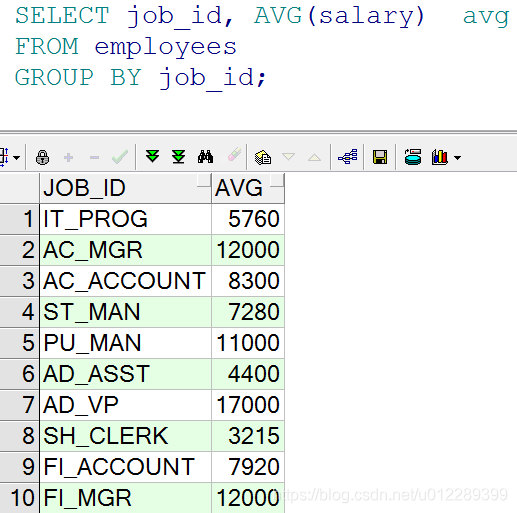Save results with the floppy disk icon
Viewport: 517px width, 513px height.
(380, 157)
